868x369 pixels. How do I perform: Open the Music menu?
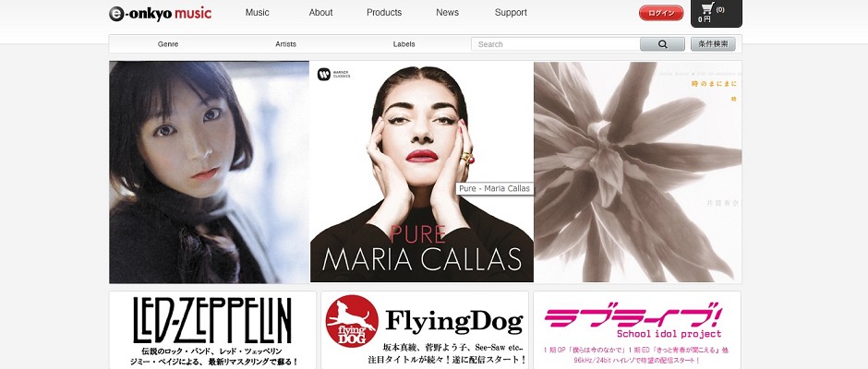pyautogui.click(x=258, y=12)
